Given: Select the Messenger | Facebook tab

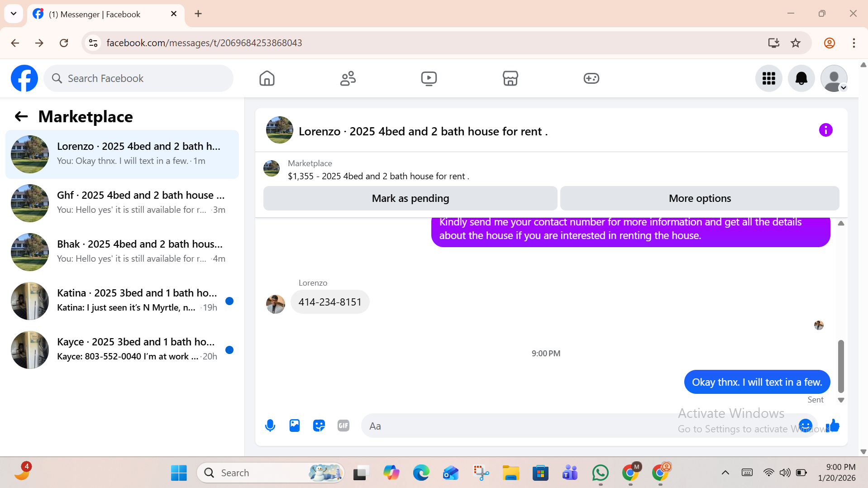Looking at the screenshot, I should (x=106, y=14).
